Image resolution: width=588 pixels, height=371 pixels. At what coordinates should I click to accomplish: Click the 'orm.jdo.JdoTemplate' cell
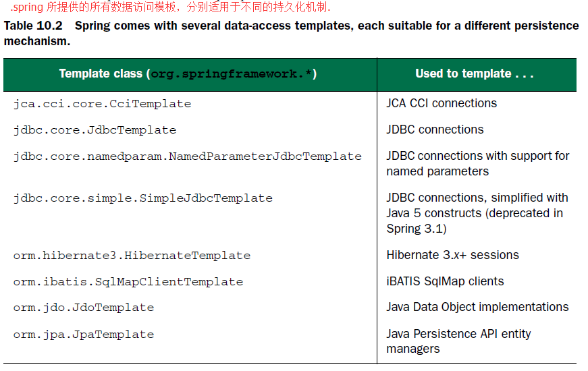(84, 308)
